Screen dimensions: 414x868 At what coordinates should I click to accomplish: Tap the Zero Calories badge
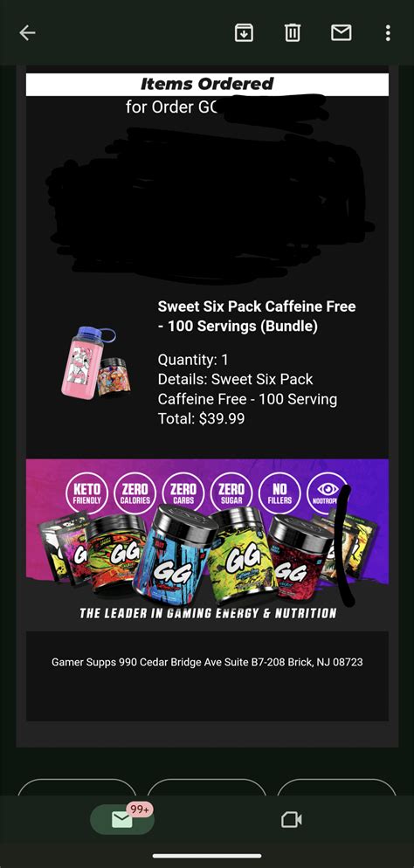[x=135, y=493]
